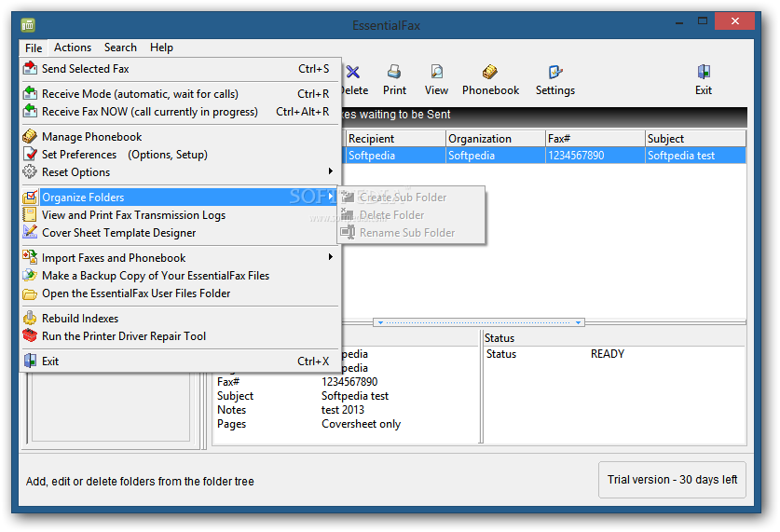
Task: Open Settings from the toolbar
Action: (x=555, y=79)
